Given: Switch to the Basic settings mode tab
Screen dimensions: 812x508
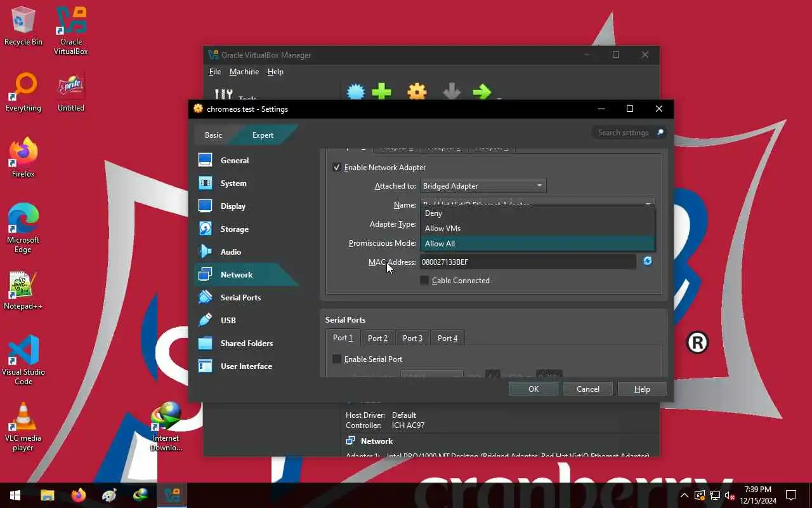Looking at the screenshot, I should point(213,135).
